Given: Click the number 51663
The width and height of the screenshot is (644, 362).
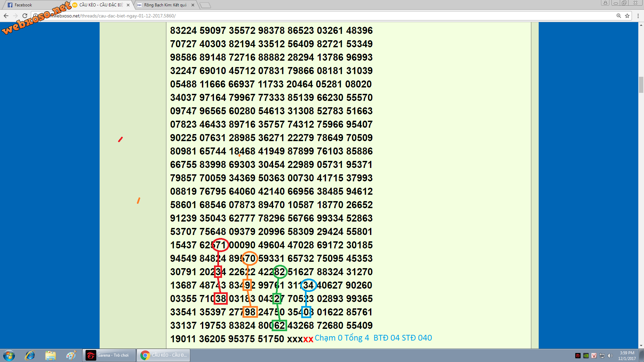Looking at the screenshot, I should (360, 111).
